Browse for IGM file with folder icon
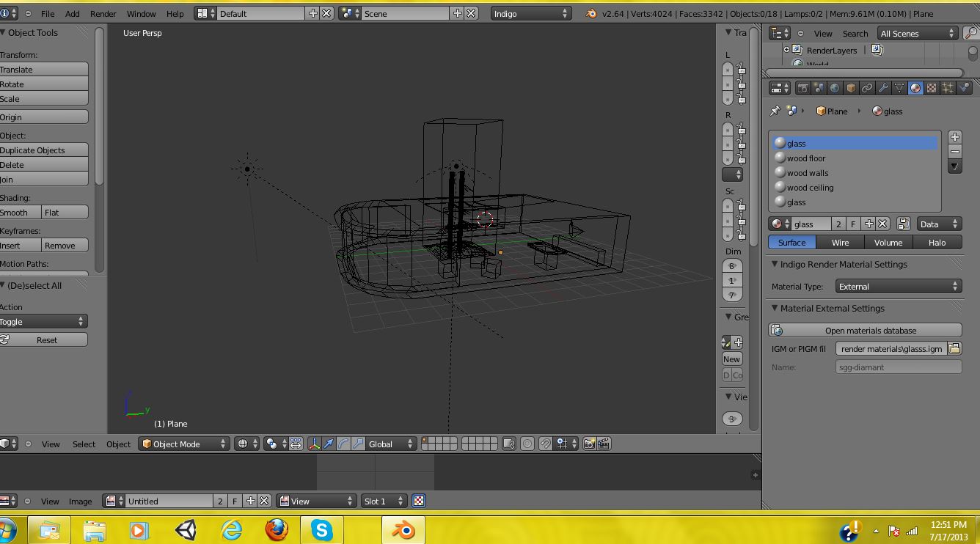Image resolution: width=980 pixels, height=544 pixels. pyautogui.click(x=954, y=348)
